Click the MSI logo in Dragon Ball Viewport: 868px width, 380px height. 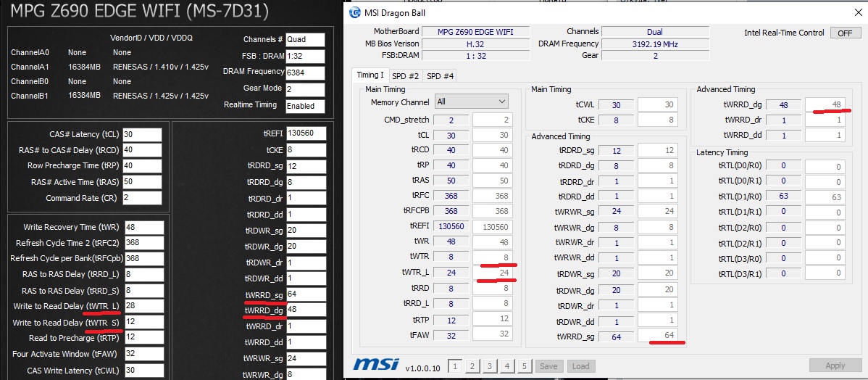coord(377,365)
